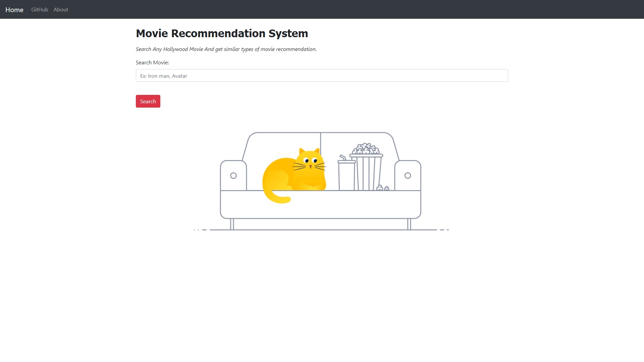Click the italic subtitle about Hollywood movies

[x=226, y=49]
